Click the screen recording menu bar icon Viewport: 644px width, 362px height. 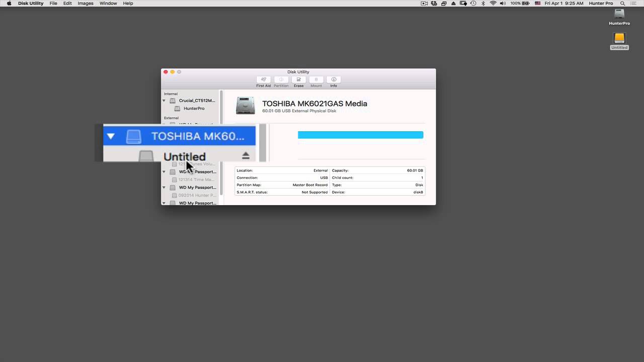coord(424,4)
